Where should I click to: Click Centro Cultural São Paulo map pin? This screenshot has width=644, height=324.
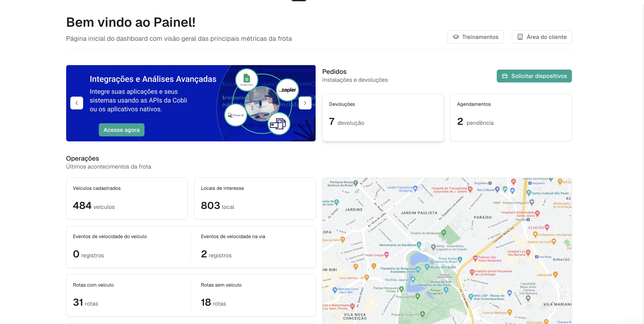click(x=529, y=193)
